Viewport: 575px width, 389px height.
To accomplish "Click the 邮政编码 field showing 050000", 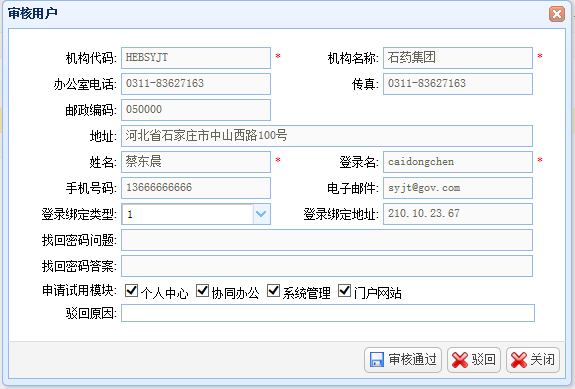I will point(196,110).
